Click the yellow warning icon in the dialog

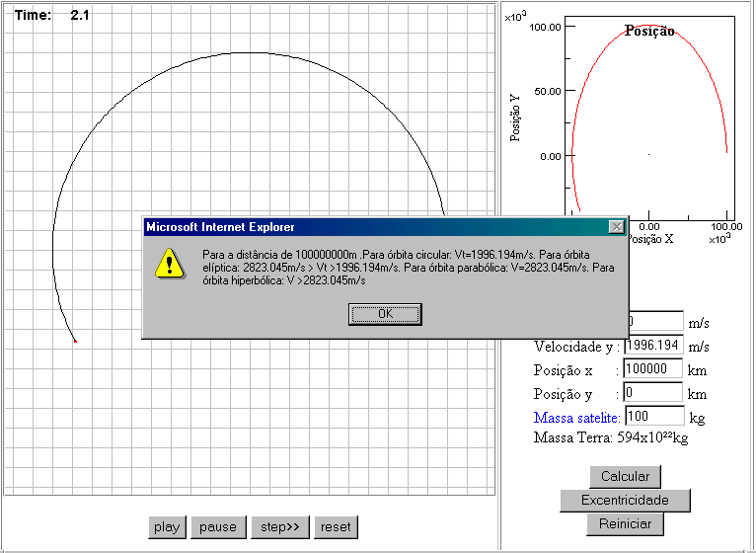point(169,264)
